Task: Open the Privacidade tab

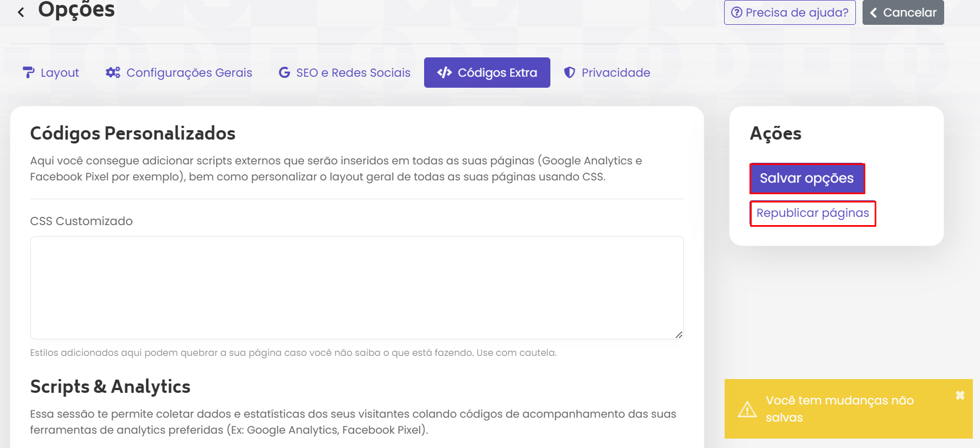Action: [615, 73]
